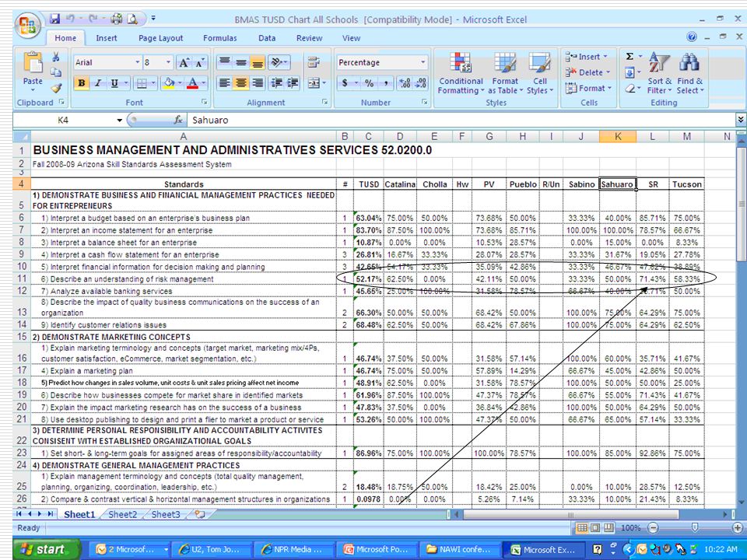Click Format cells button
This screenshot has height=560, width=747.
point(587,88)
